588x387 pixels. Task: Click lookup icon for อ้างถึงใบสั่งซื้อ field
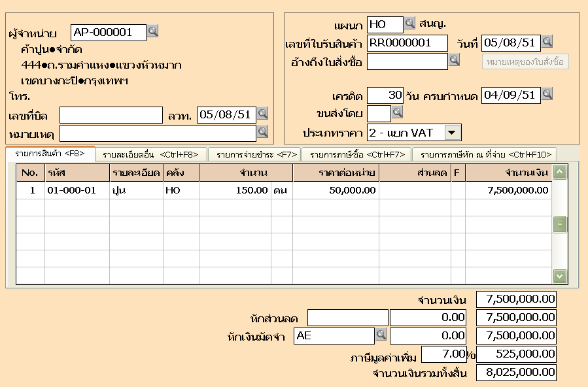[455, 61]
